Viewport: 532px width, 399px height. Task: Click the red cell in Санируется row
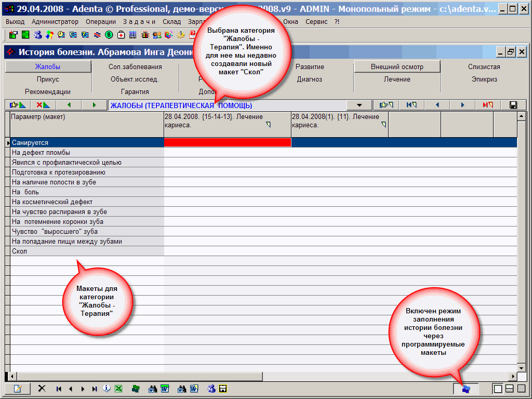point(227,142)
